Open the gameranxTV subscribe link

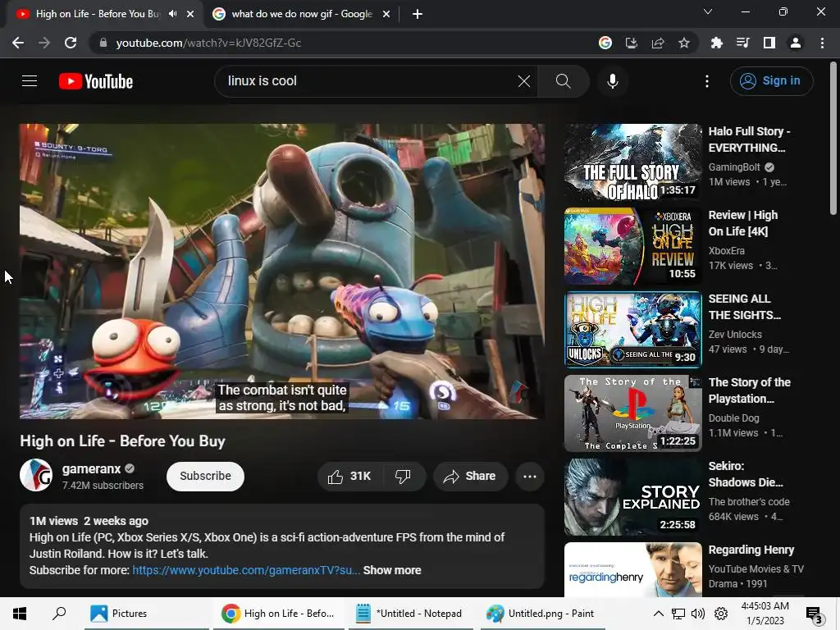pos(246,571)
